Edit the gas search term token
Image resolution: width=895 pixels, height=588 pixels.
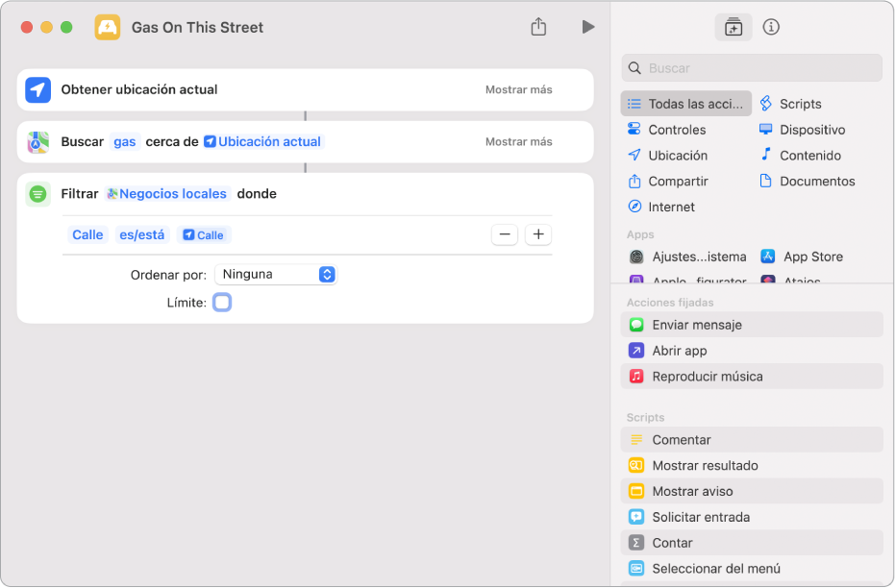click(124, 141)
